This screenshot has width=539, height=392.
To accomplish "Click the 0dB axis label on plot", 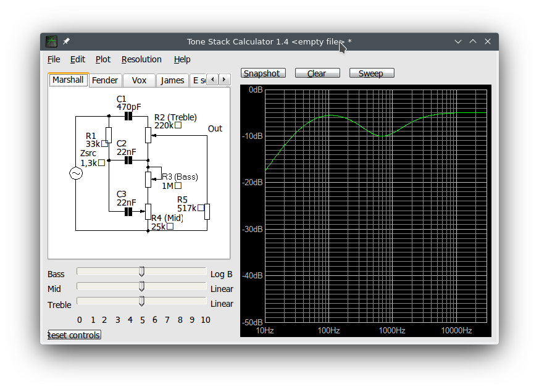I will coord(256,90).
